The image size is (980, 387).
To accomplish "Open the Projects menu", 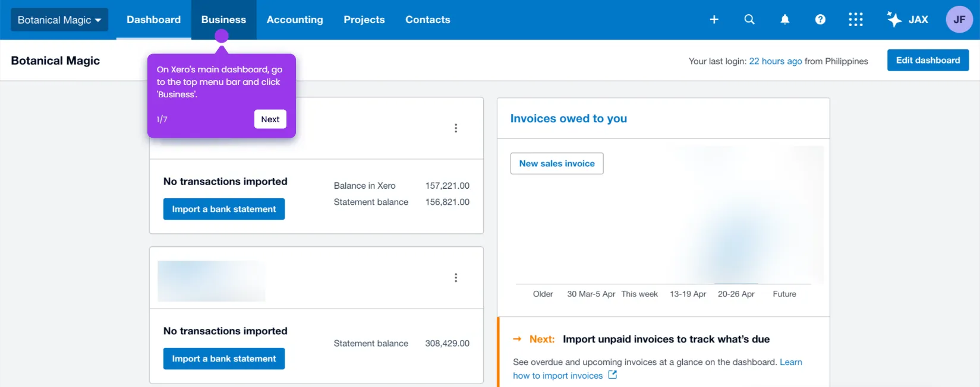I will pyautogui.click(x=364, y=20).
